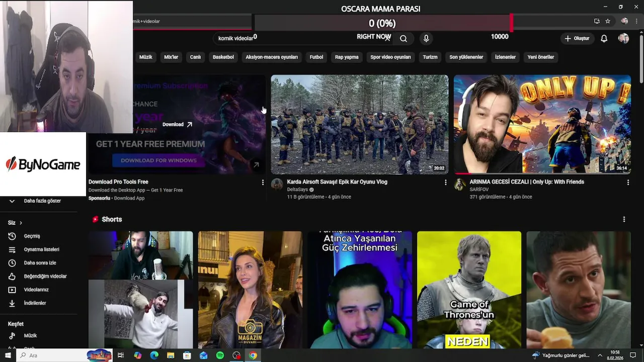Select the Aksiyon-macera oyunları chip

pyautogui.click(x=272, y=57)
